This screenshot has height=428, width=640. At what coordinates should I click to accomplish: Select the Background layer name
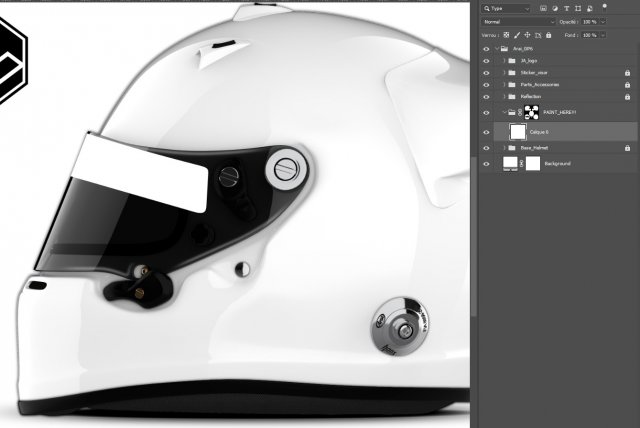pos(558,164)
